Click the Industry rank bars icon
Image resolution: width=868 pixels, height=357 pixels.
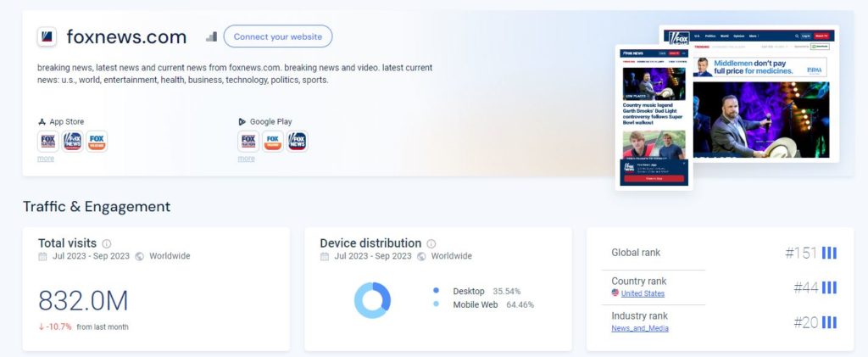829,322
